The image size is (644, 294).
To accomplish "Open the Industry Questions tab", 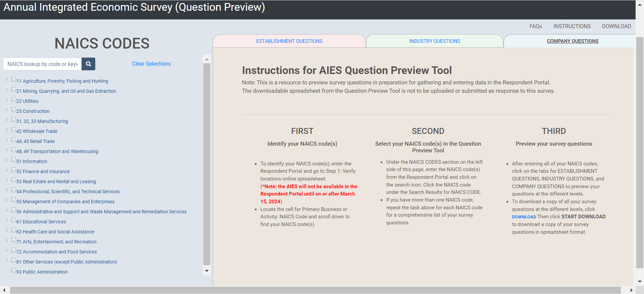I will pos(434,41).
